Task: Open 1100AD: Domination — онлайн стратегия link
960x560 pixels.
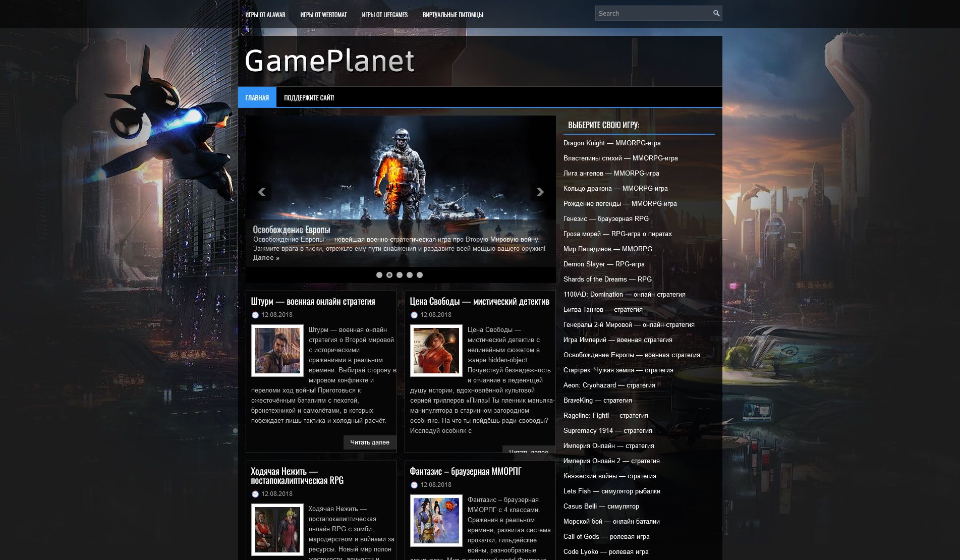Action: click(x=625, y=294)
